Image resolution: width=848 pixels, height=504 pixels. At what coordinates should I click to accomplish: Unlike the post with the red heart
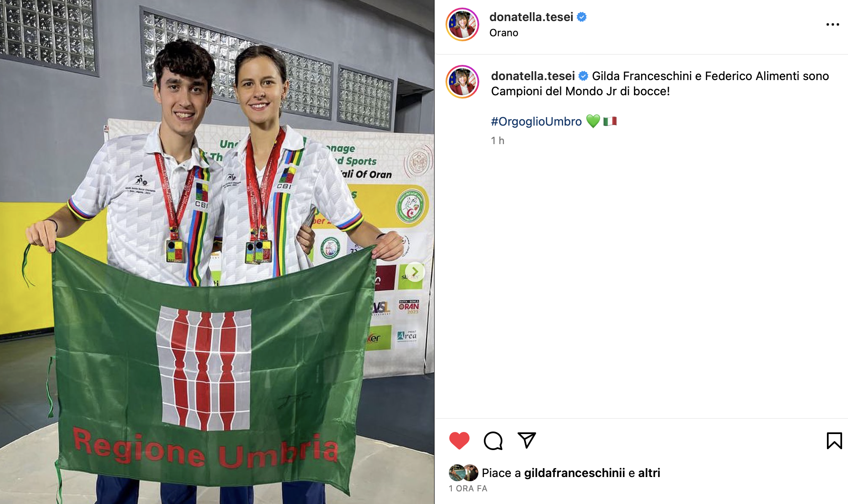tap(459, 441)
